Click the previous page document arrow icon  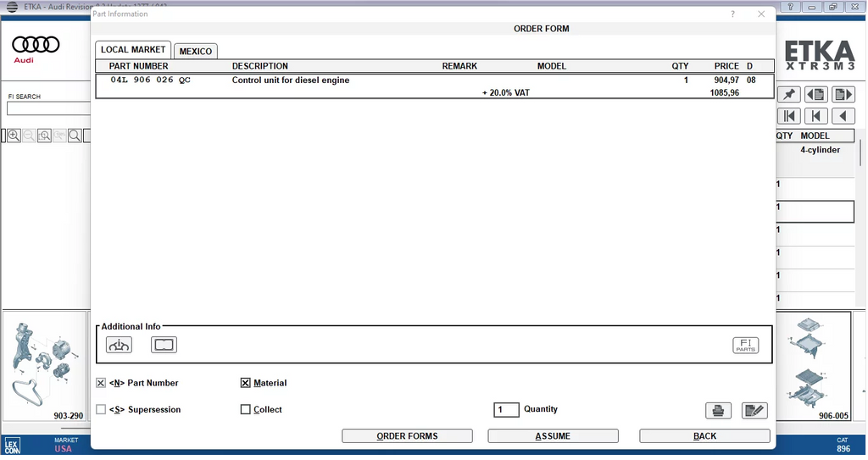[x=815, y=94]
